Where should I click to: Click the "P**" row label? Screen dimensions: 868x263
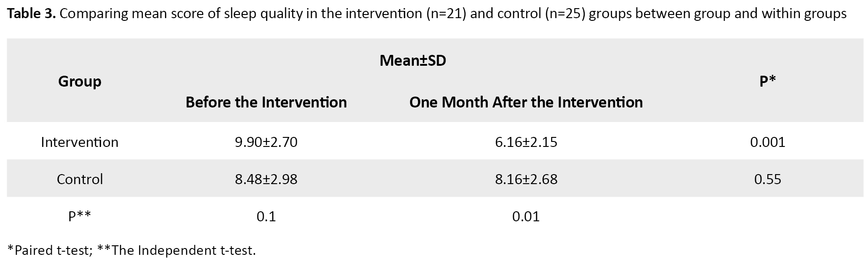(80, 216)
